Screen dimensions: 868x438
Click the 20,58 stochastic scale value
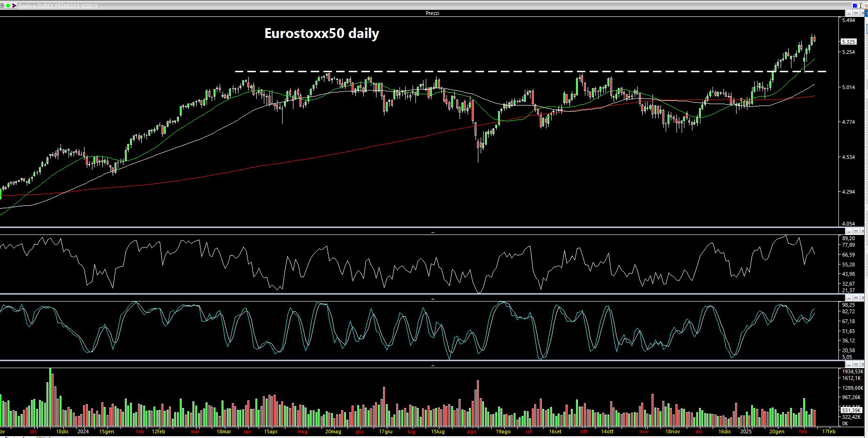[848, 350]
